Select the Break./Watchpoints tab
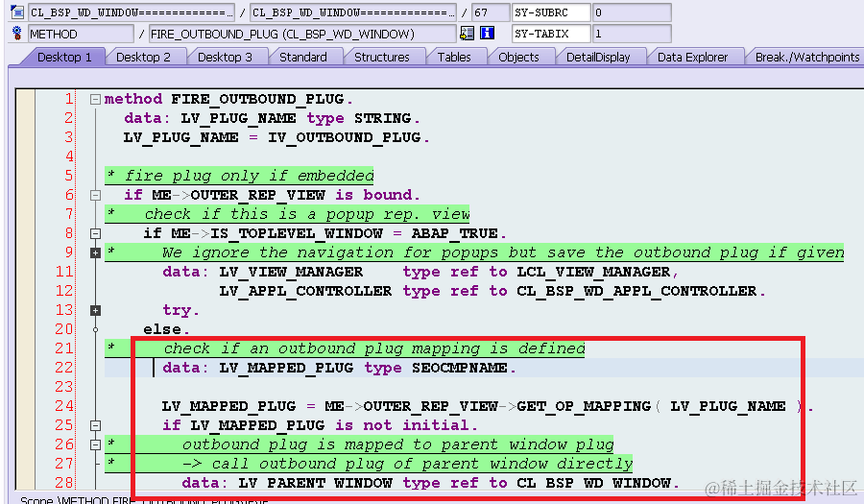 pos(806,57)
